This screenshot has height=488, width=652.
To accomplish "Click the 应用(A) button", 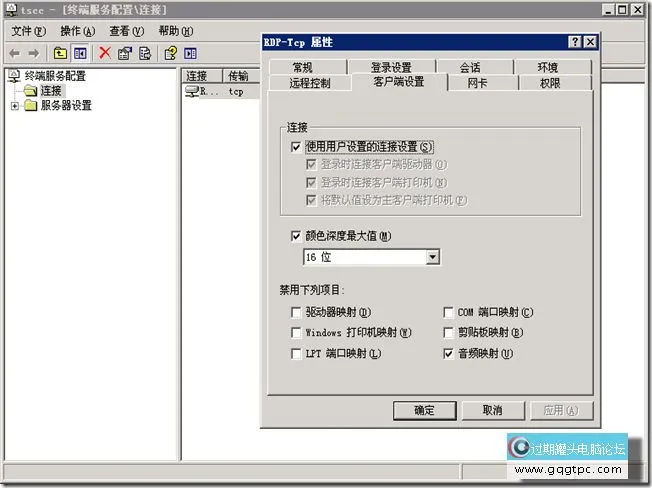I will tap(561, 411).
